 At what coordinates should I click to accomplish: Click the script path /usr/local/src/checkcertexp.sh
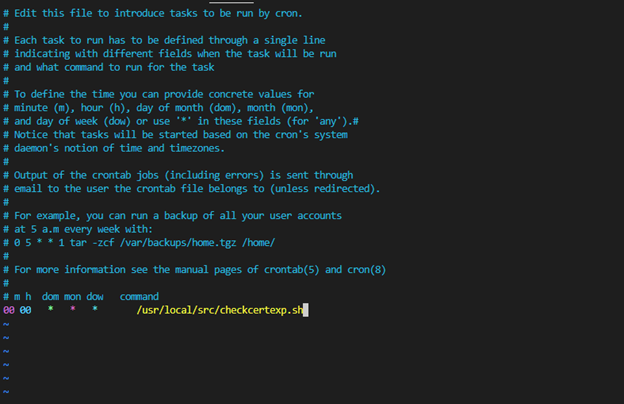220,310
